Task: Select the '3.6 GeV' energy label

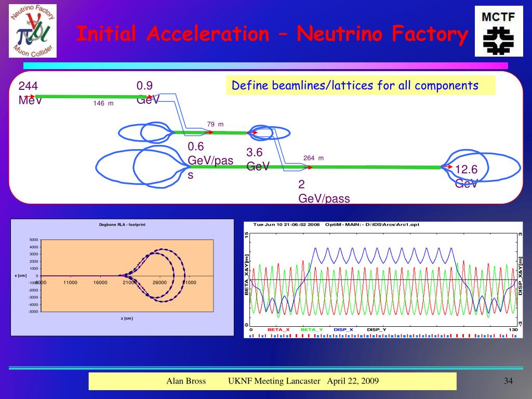Action: [258, 159]
